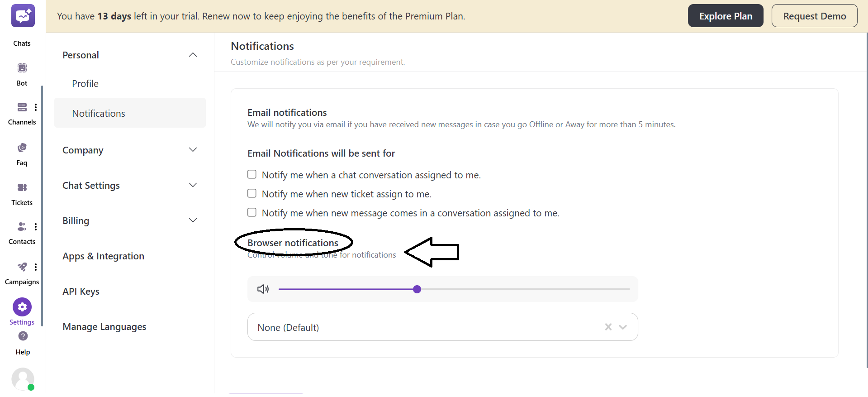Click the Email notifications heading
The width and height of the screenshot is (868, 397).
pyautogui.click(x=287, y=112)
